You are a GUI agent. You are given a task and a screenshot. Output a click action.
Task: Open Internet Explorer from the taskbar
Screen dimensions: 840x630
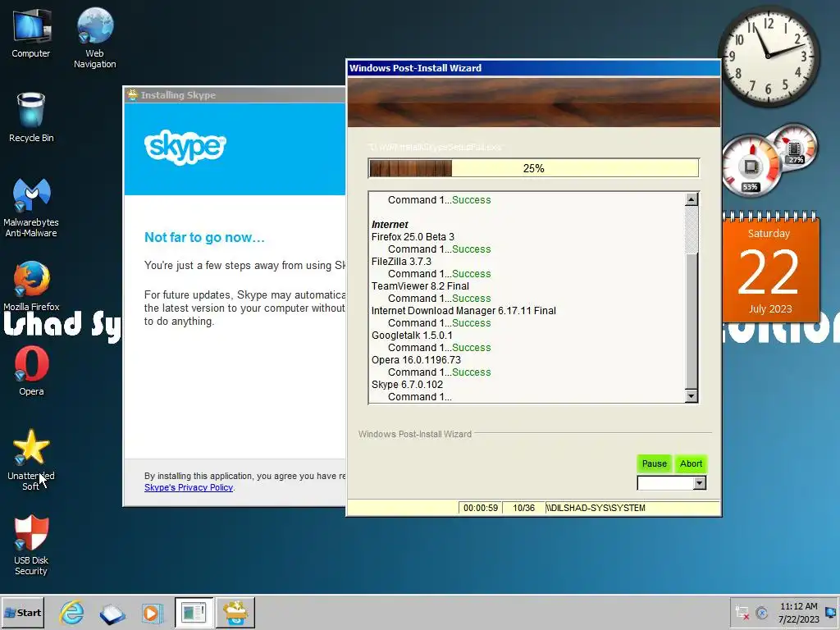coord(72,612)
